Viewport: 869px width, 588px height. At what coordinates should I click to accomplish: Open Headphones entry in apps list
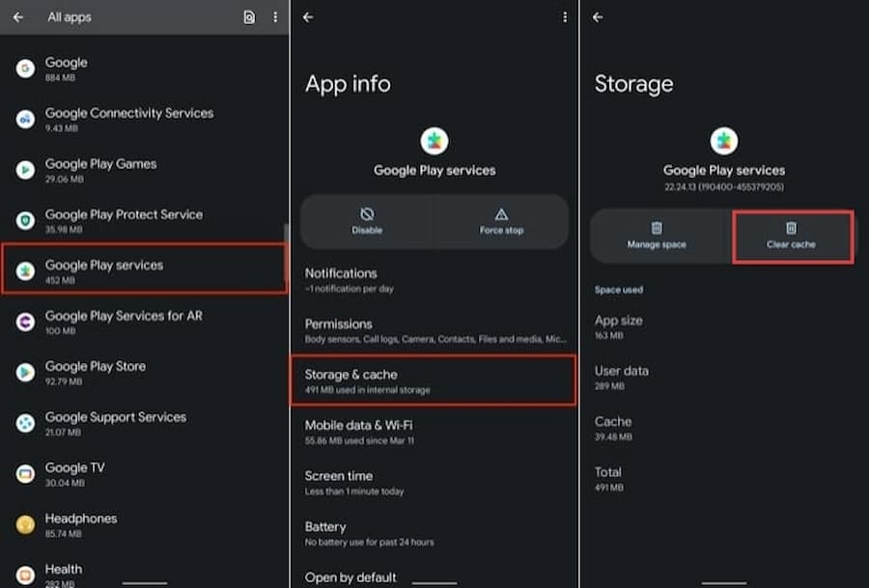pos(144,525)
